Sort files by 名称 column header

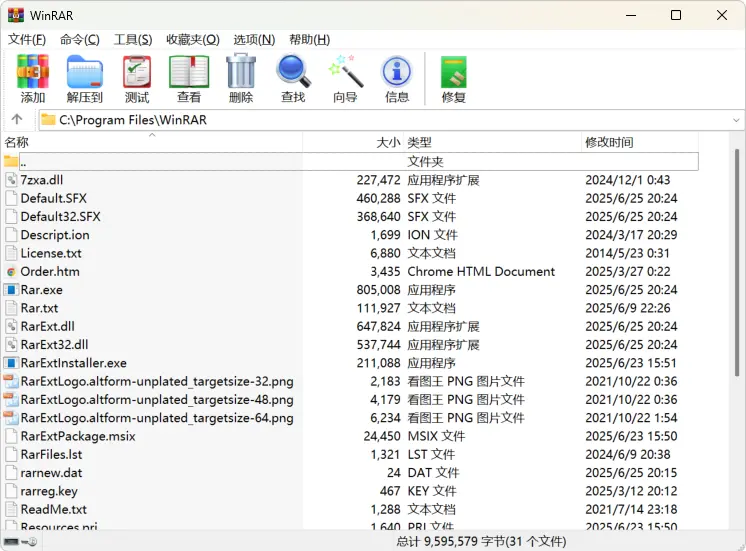(x=152, y=142)
